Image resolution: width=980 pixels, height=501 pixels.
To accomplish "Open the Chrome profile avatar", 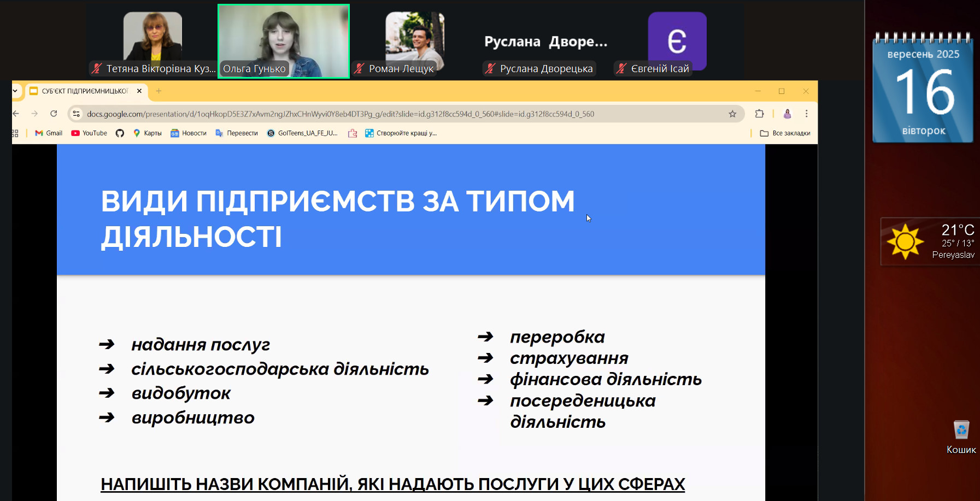I will point(787,114).
